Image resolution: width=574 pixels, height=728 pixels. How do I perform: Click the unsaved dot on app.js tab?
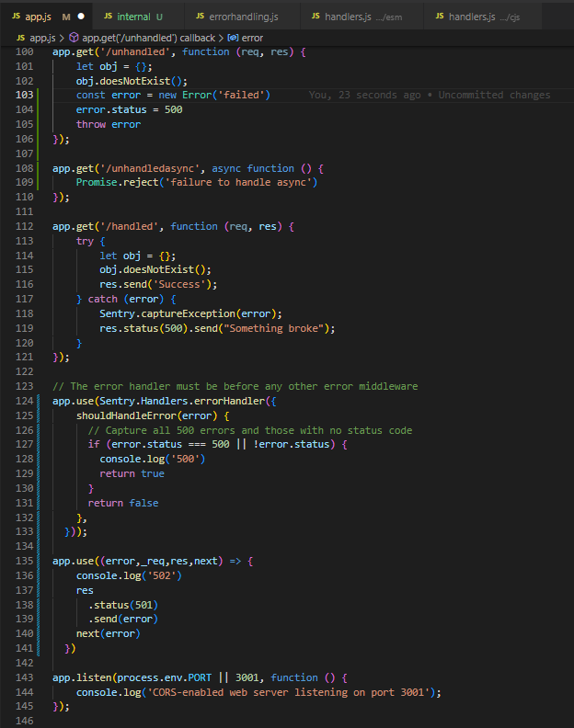pyautogui.click(x=81, y=17)
